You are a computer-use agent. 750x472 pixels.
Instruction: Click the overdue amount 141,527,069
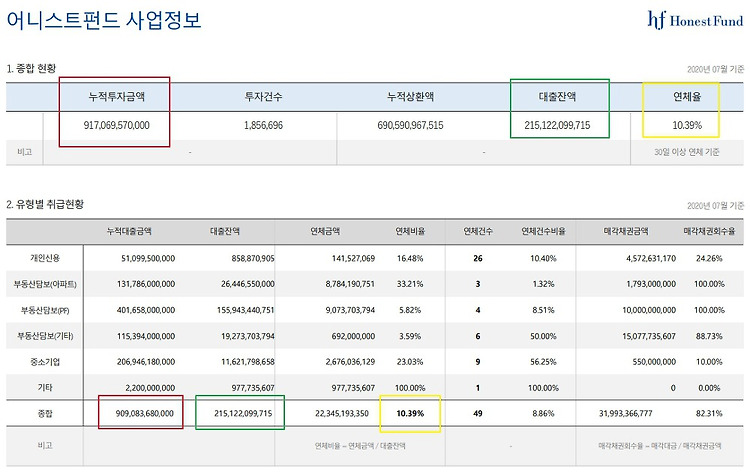point(353,258)
